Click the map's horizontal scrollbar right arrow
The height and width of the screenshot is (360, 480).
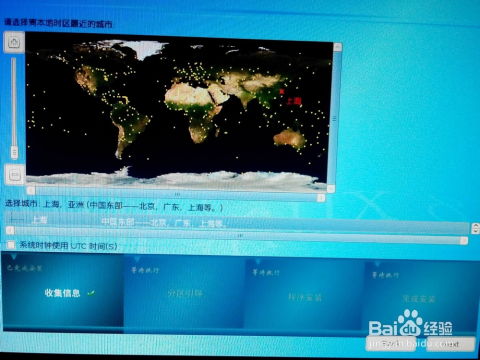point(321,198)
